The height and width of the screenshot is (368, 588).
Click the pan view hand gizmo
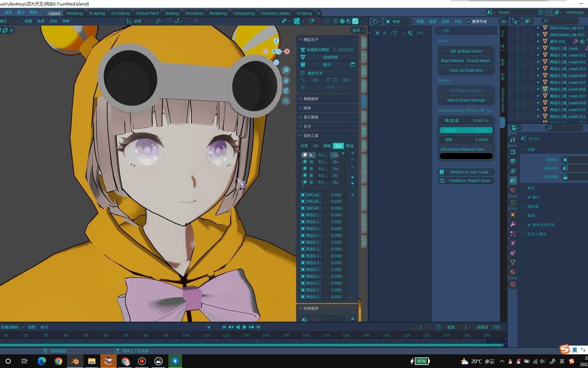286,80
